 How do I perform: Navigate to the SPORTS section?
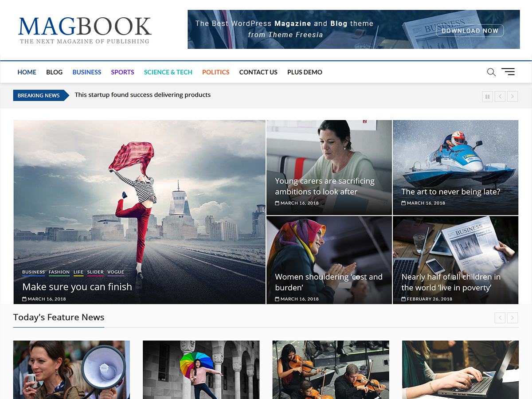coord(122,72)
